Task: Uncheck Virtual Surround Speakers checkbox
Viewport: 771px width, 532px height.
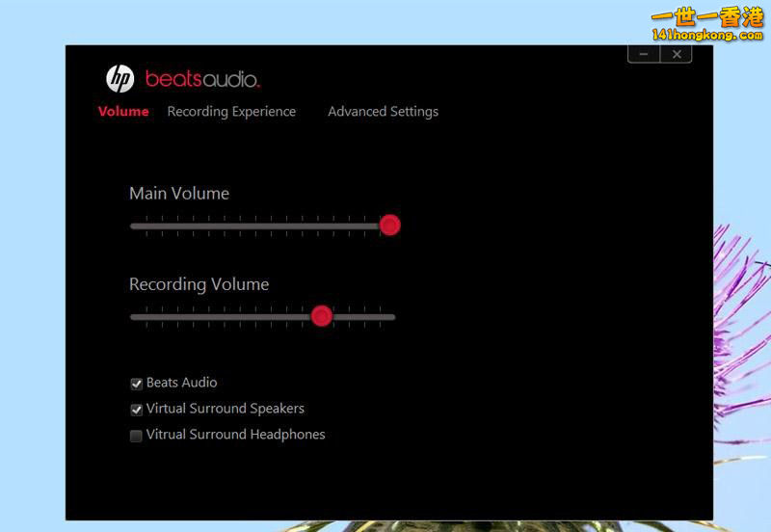Action: (137, 410)
